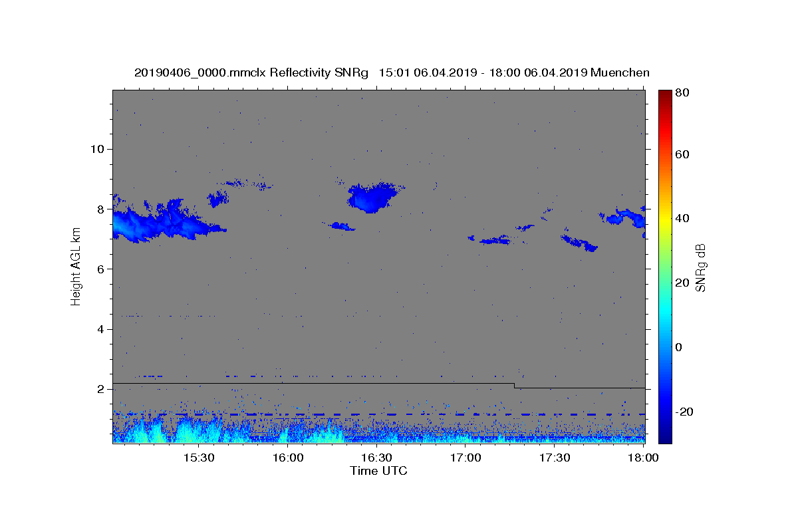Click the height tick label 6

click(x=100, y=269)
